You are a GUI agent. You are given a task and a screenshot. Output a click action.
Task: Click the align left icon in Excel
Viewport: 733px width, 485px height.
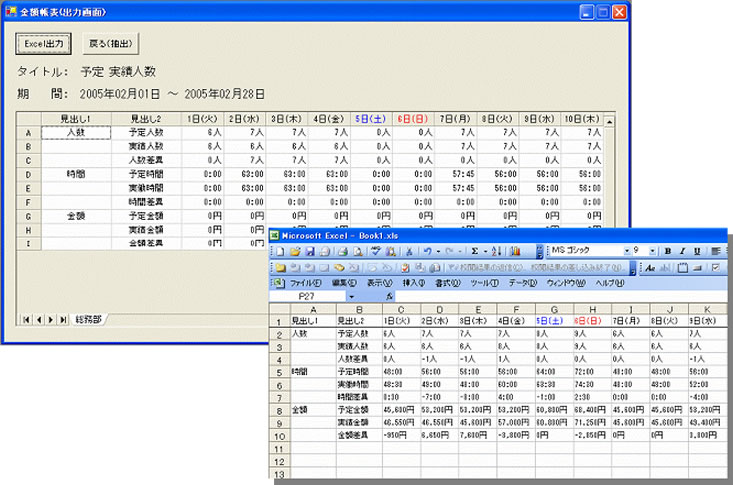point(715,251)
